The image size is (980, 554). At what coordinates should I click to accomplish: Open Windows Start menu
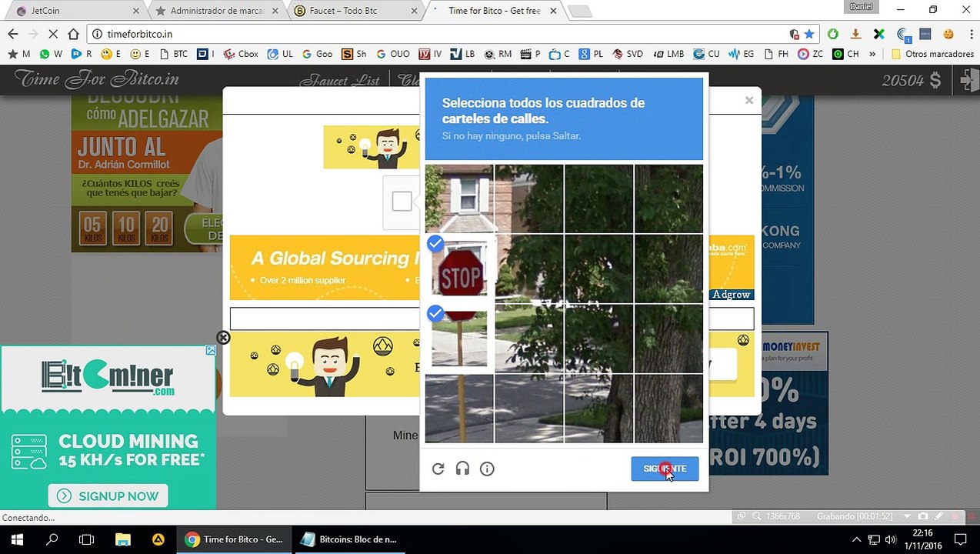[x=17, y=539]
